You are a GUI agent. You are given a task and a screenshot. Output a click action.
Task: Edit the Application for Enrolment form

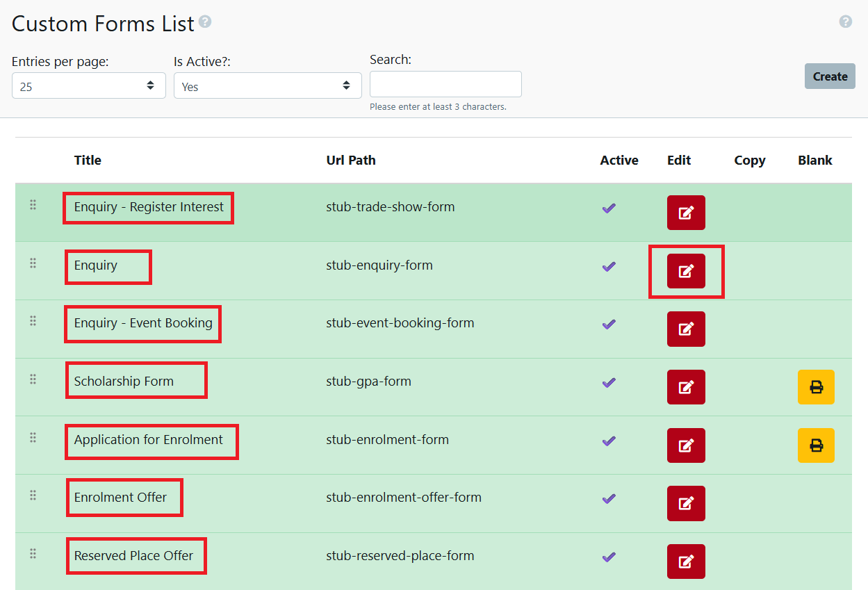(686, 445)
